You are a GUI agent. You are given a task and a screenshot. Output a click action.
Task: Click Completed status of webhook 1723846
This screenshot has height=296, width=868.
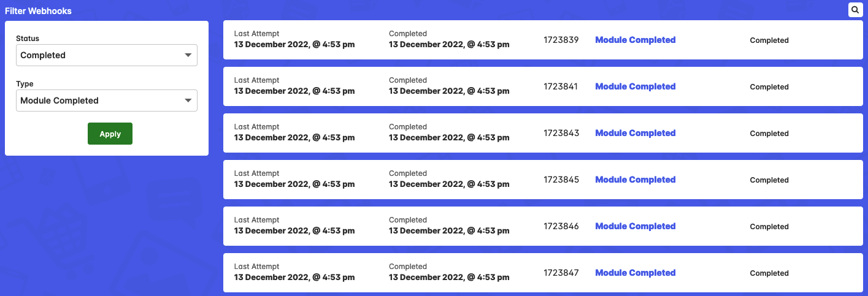(769, 227)
